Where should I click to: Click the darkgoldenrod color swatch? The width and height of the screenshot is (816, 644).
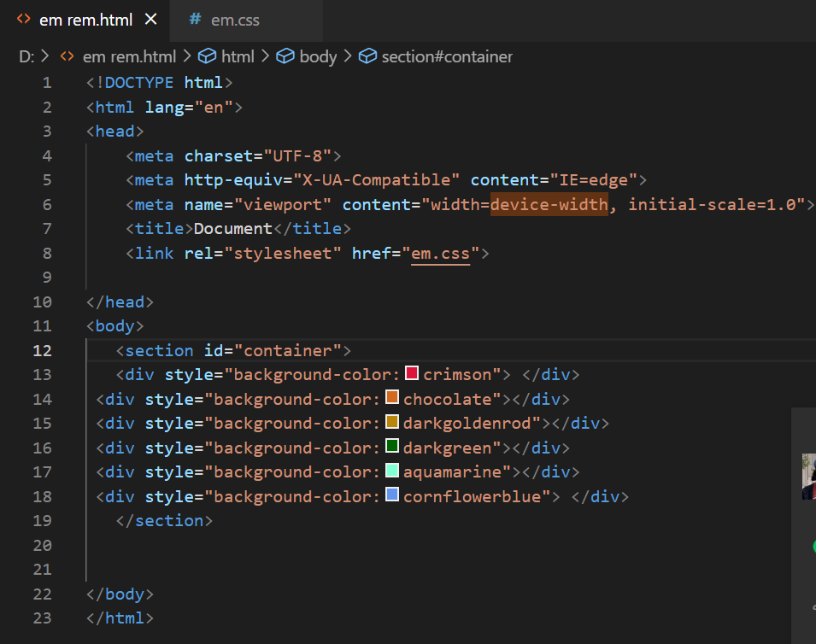(x=392, y=422)
